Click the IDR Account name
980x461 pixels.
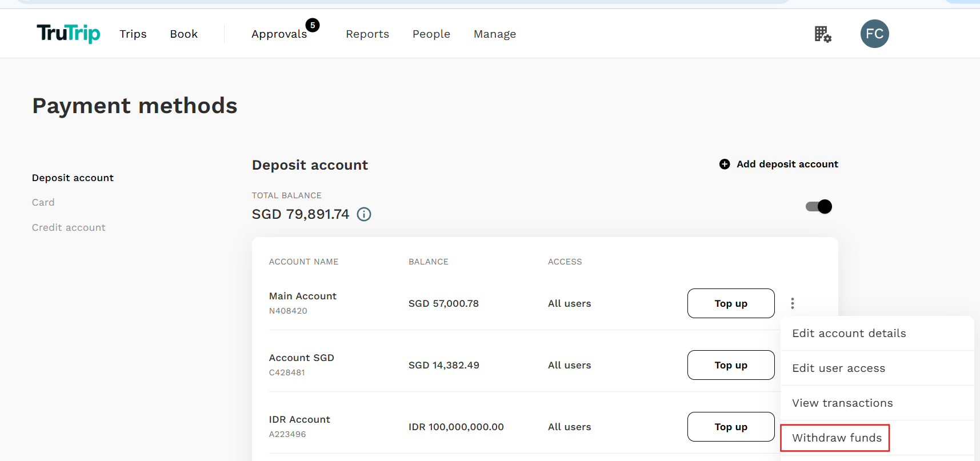coord(299,419)
